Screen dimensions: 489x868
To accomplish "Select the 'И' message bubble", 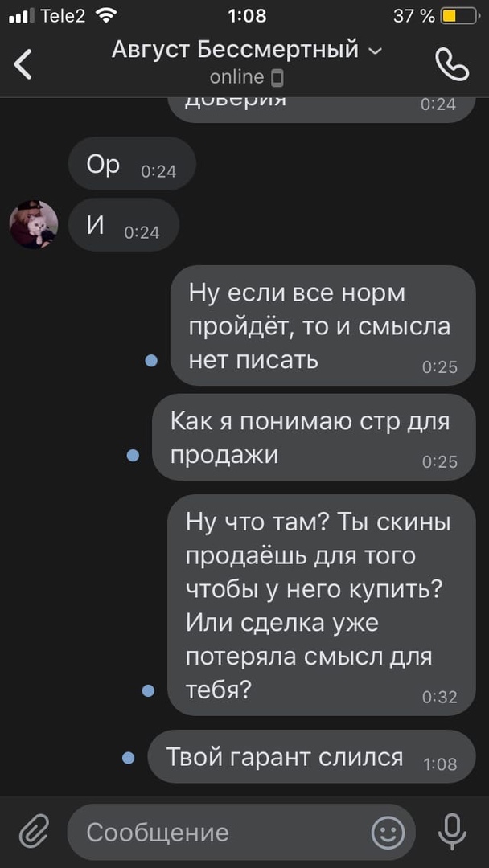I will pos(124,225).
